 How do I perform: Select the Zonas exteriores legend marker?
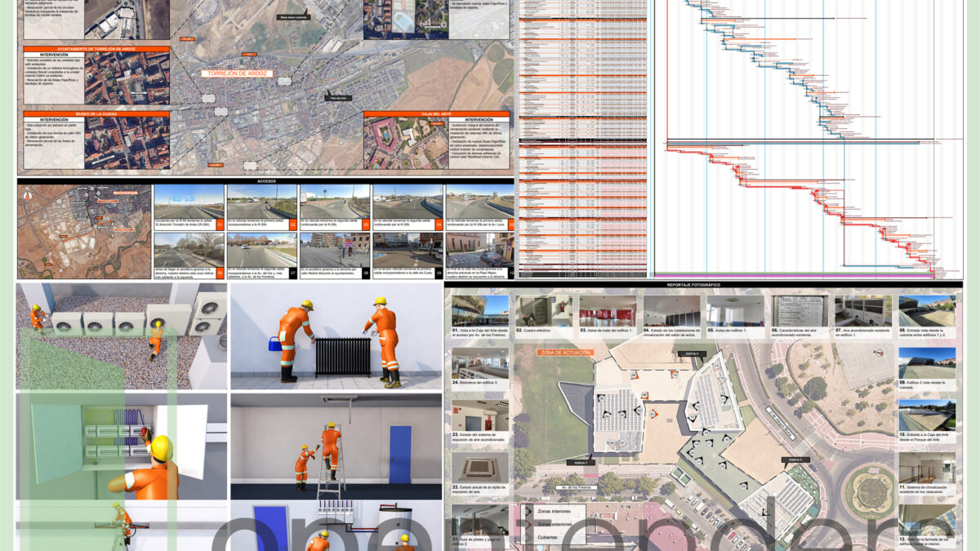529,523
